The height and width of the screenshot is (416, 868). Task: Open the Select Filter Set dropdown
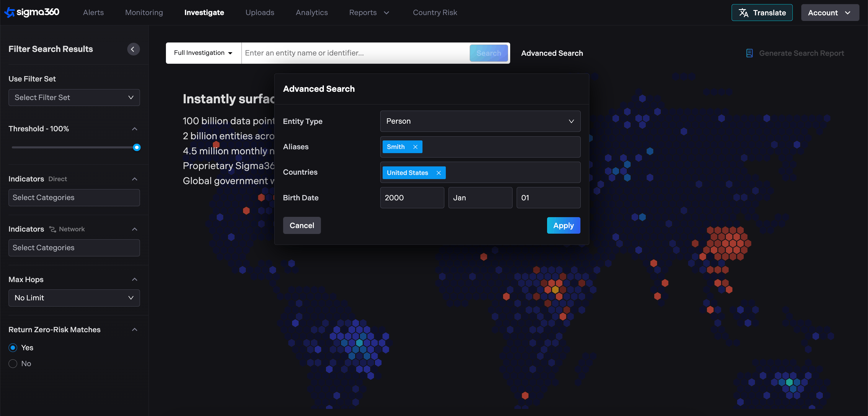[x=74, y=97]
